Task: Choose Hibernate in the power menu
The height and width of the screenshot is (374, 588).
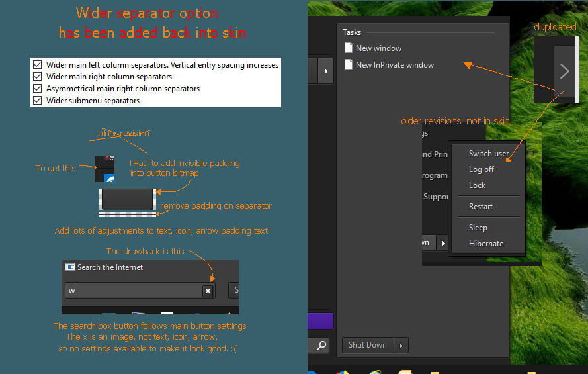Action: click(485, 244)
